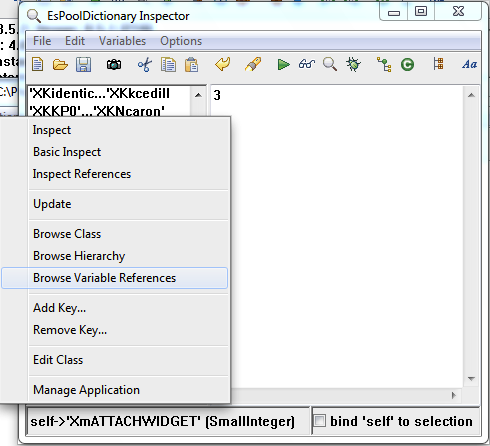The image size is (490, 446).
Task: Select Inspect References in context menu
Action: (x=115, y=174)
